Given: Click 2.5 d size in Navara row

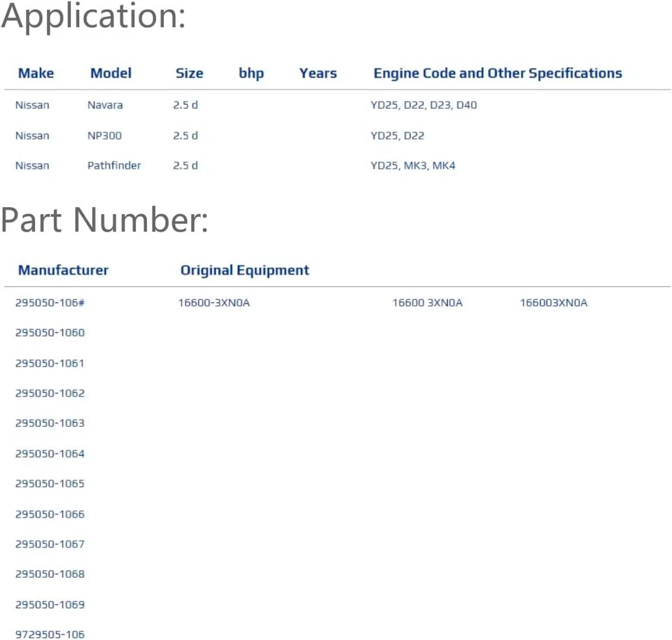Looking at the screenshot, I should coord(185,105).
